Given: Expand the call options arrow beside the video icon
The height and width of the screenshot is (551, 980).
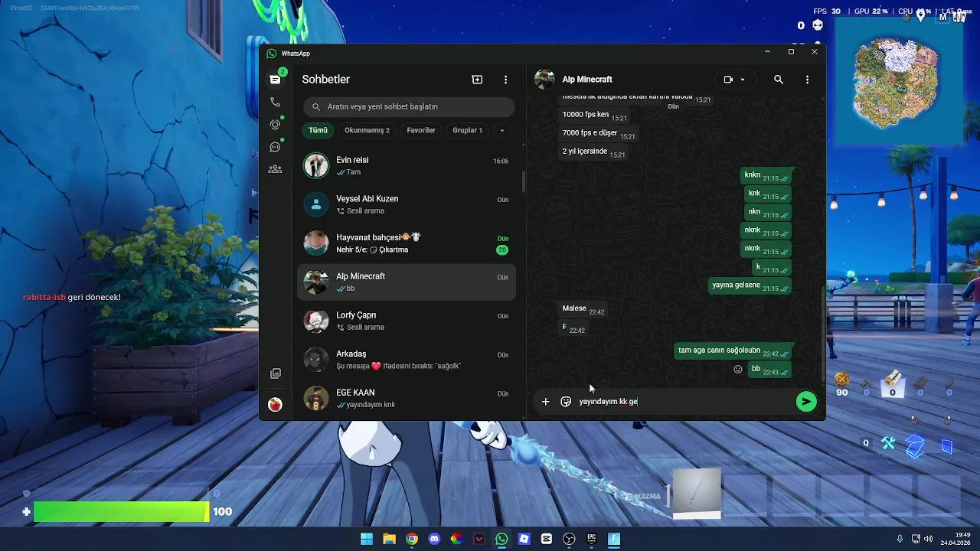Looking at the screenshot, I should tap(743, 80).
